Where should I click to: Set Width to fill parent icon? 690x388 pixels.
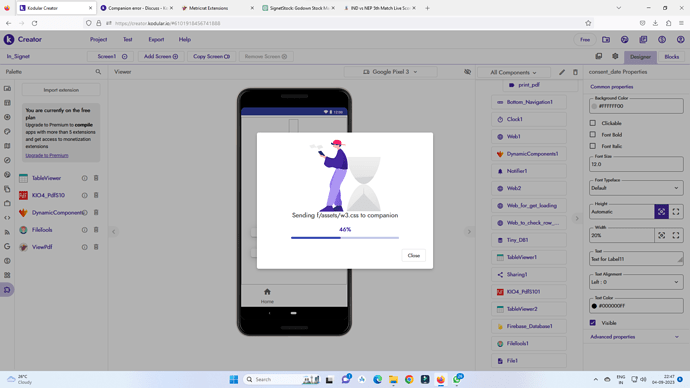pos(676,235)
